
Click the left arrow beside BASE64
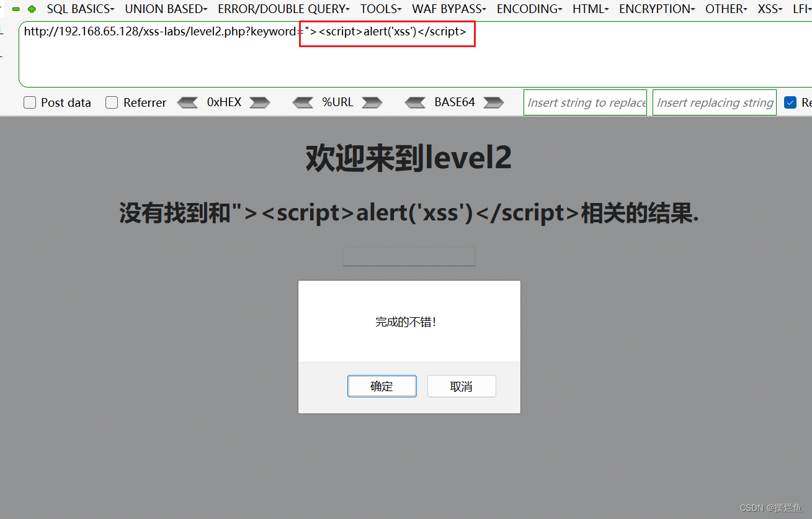click(x=415, y=102)
